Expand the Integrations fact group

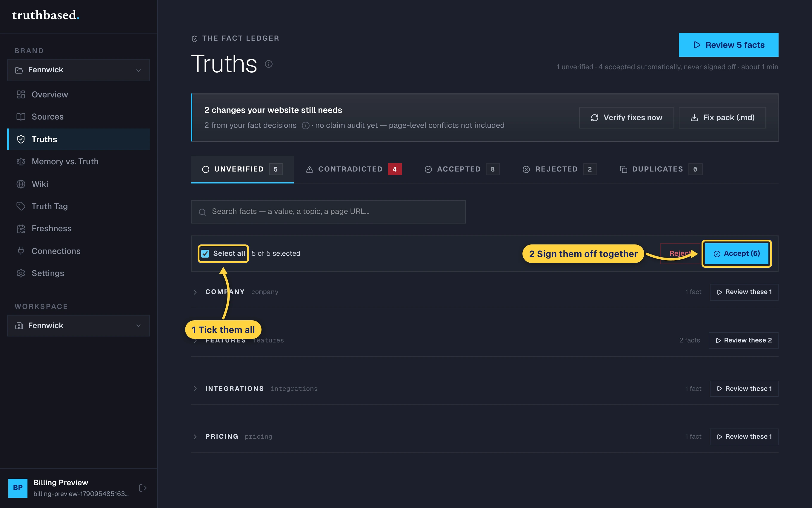point(195,388)
